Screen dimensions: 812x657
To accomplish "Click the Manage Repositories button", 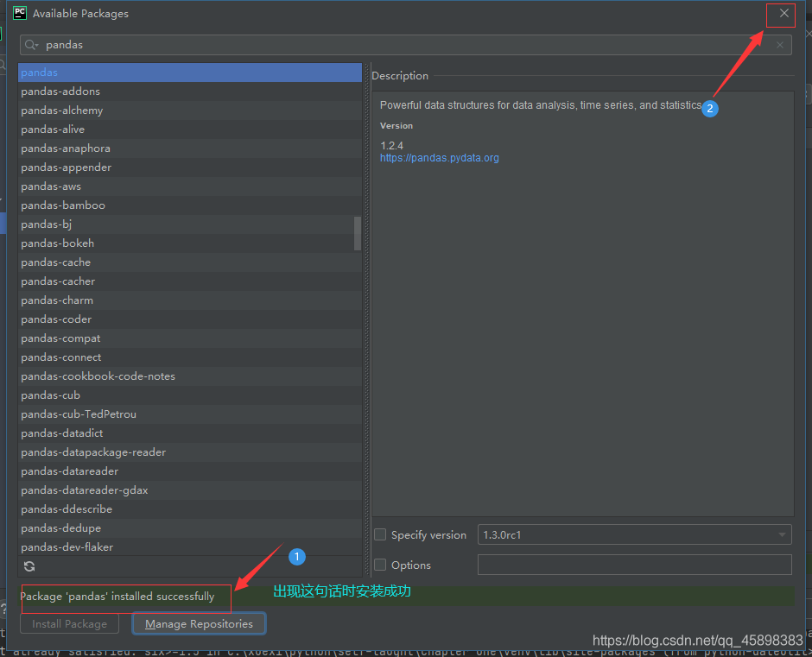I will [199, 623].
